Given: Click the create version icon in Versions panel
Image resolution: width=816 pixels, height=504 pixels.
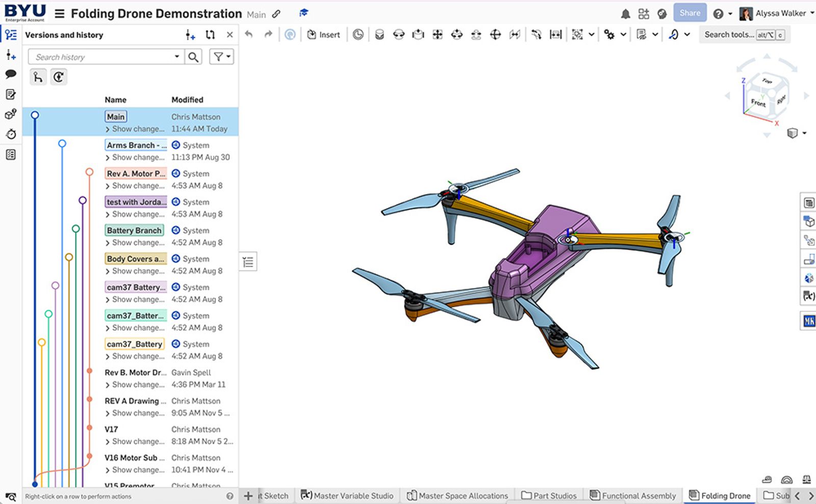Looking at the screenshot, I should point(190,35).
